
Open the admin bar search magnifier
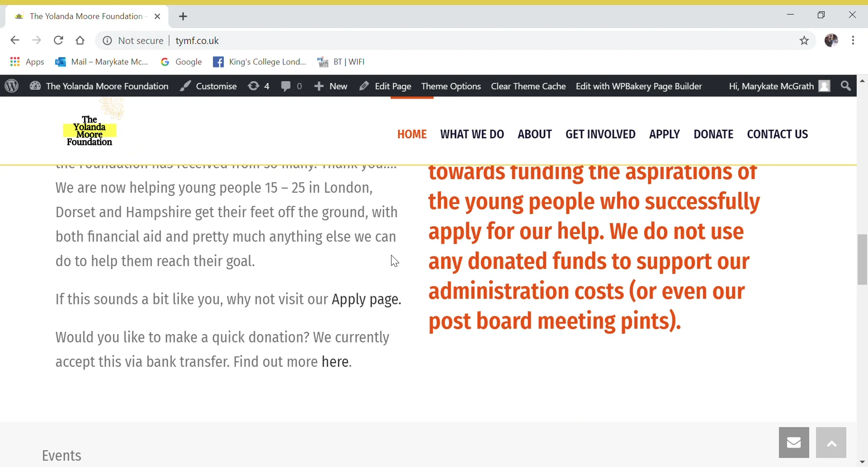pyautogui.click(x=845, y=86)
